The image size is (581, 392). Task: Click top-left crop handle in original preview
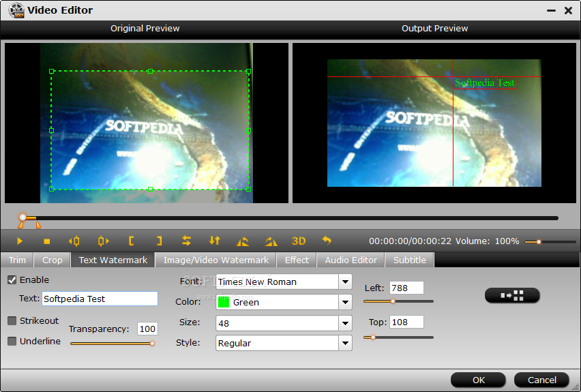[x=52, y=71]
